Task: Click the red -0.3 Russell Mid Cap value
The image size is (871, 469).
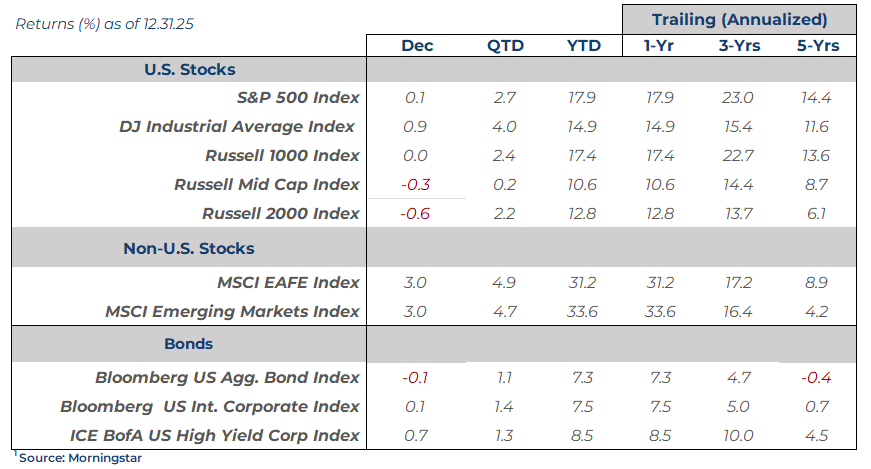Action: pyautogui.click(x=415, y=185)
